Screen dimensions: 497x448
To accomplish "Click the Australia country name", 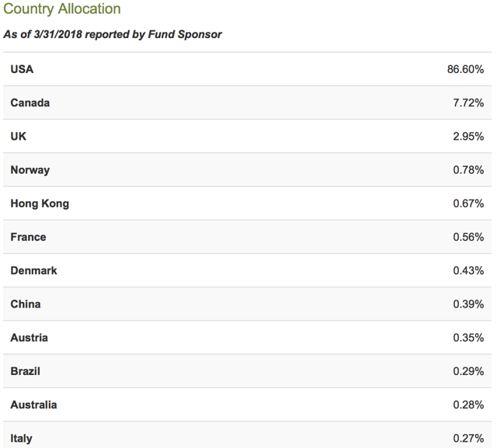I will click(33, 405).
